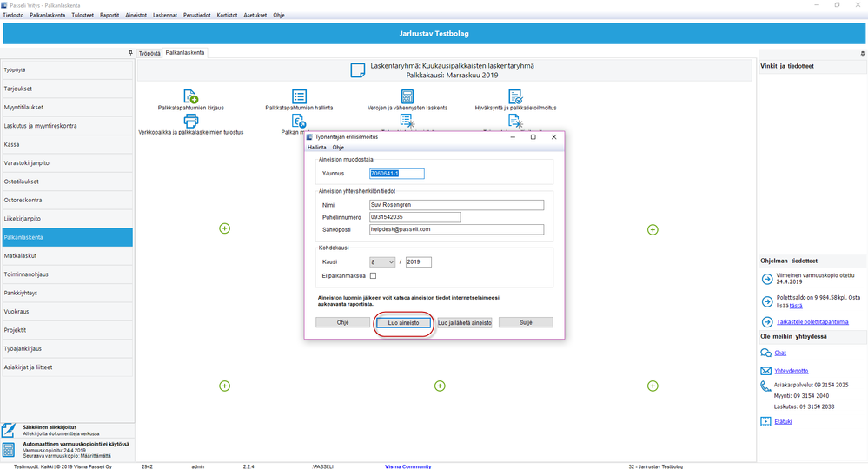Screen dimensions: 868x469
Task: Open the Visma Community link
Action: tap(408, 466)
